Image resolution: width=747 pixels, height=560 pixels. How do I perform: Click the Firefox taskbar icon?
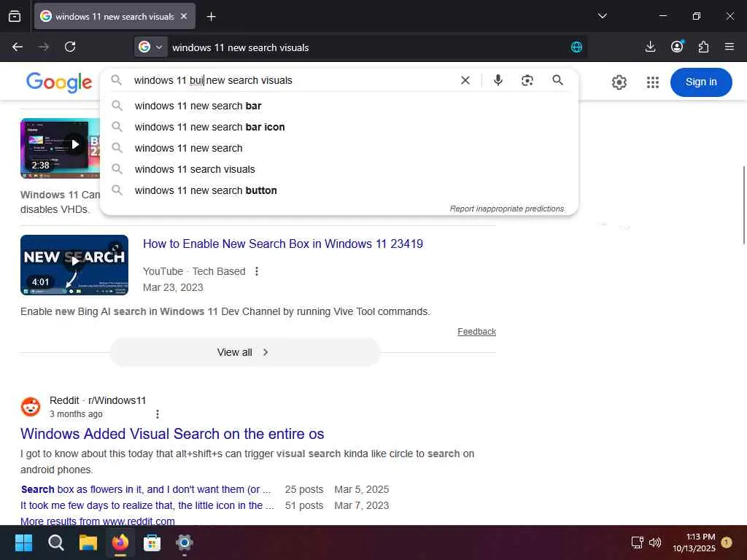(x=120, y=542)
